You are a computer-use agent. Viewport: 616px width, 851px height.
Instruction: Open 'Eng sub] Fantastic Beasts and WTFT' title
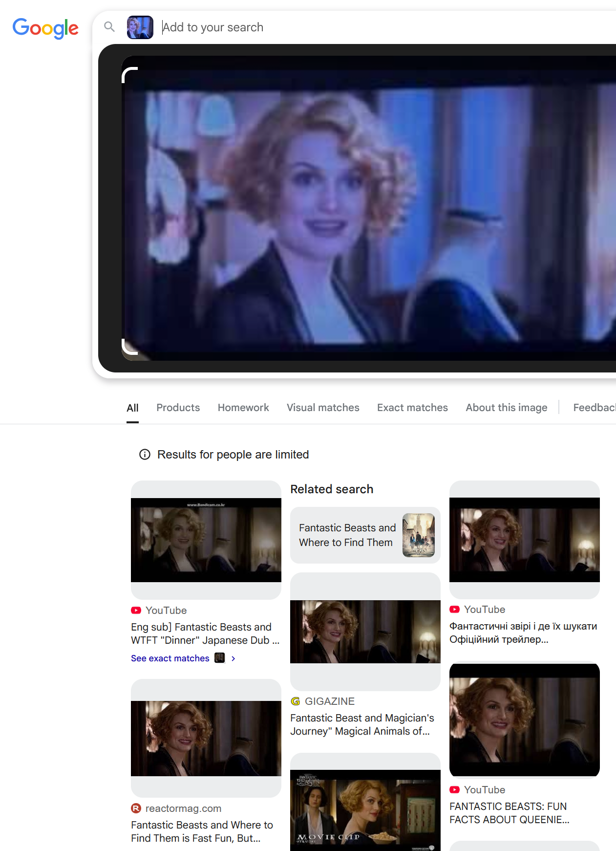[x=205, y=633]
